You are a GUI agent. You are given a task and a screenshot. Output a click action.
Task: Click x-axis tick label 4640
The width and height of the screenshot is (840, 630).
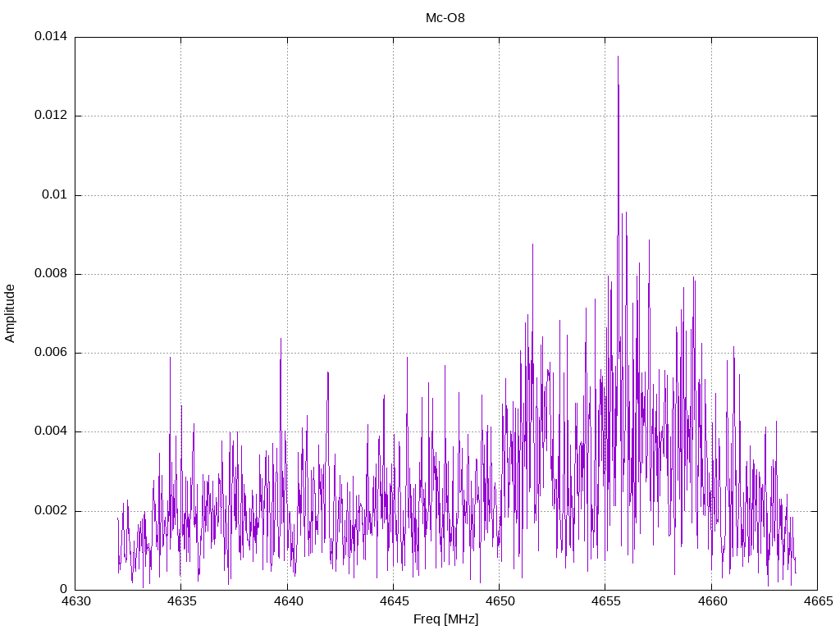(x=288, y=601)
